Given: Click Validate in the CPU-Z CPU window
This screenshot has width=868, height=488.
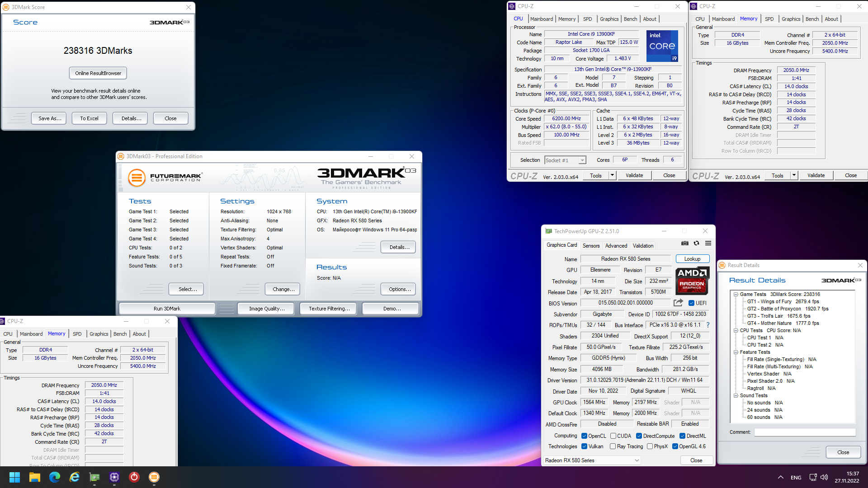Looking at the screenshot, I should (x=634, y=175).
